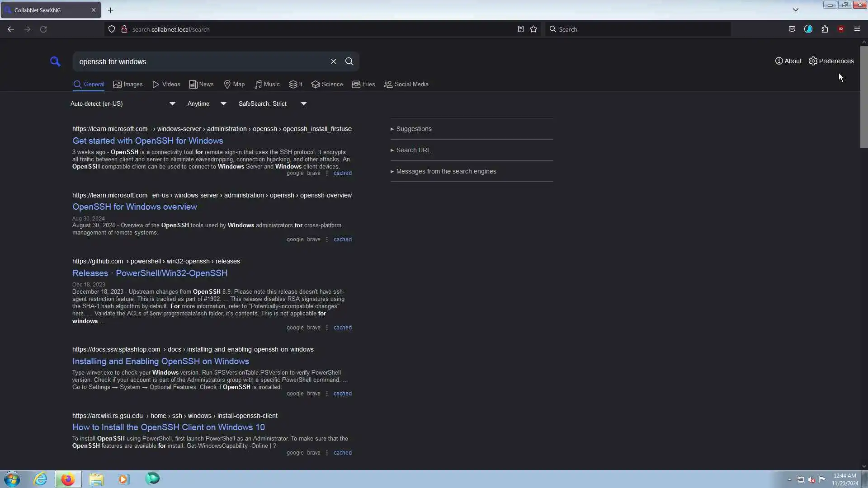Screen dimensions: 868x488
Task: Click the SearXNG logo icon
Action: [x=55, y=61]
